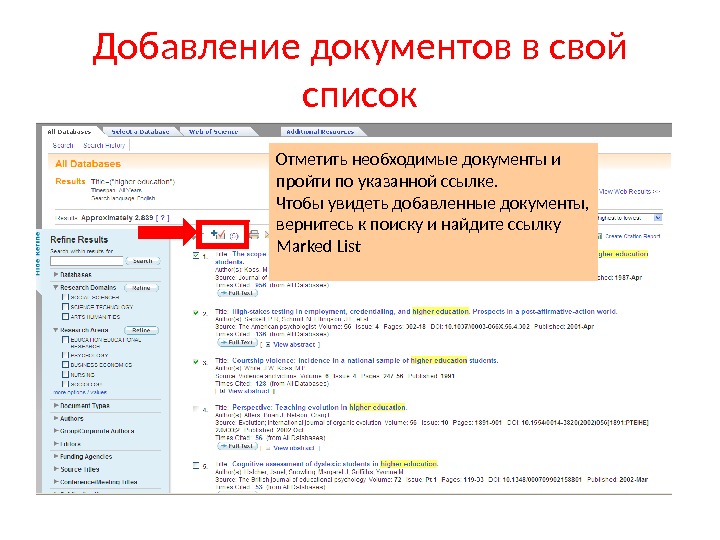Check the Nursing research area box
720x540 pixels.
pyautogui.click(x=65, y=374)
